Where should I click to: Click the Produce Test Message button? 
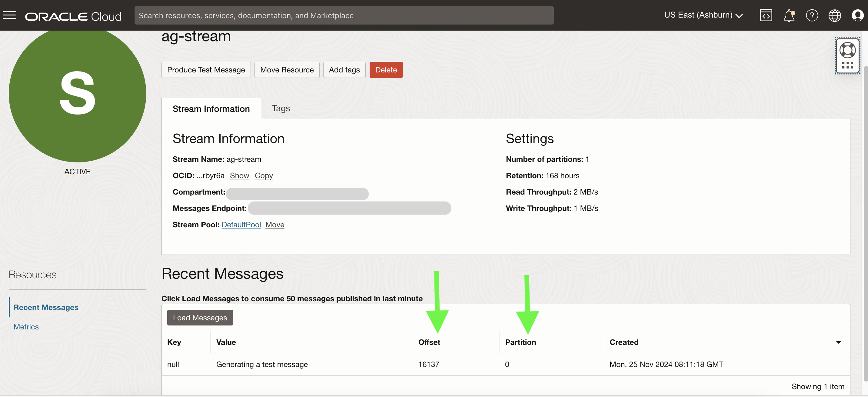click(x=206, y=70)
